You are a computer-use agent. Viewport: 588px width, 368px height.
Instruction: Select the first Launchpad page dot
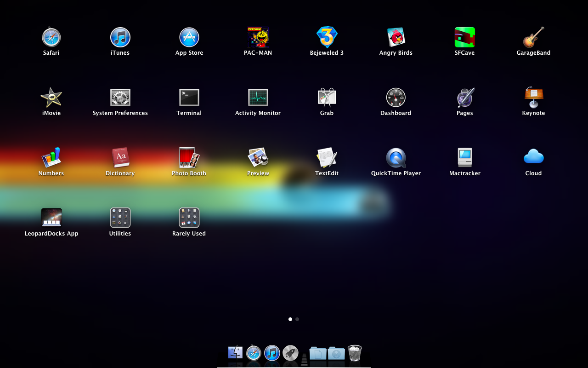290,319
